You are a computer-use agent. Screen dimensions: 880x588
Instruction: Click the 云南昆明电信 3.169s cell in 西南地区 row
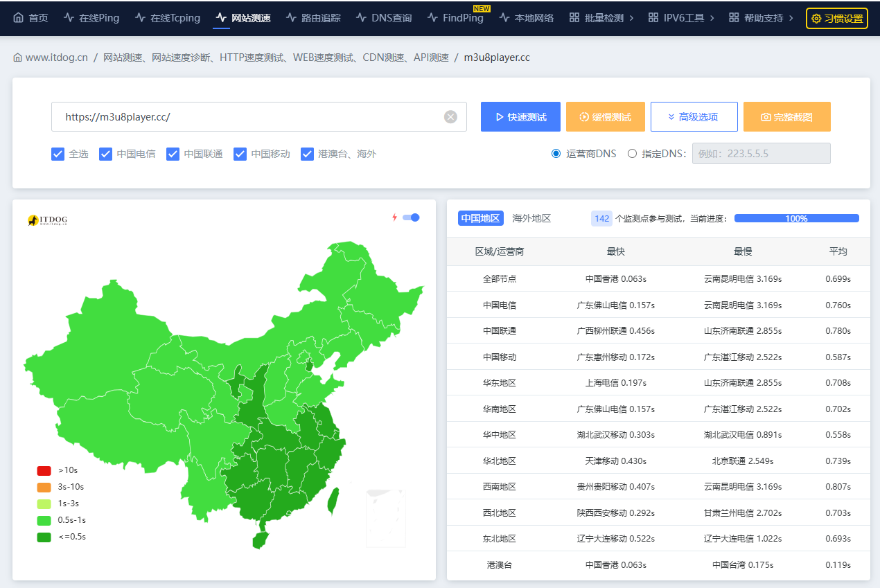[x=743, y=486]
